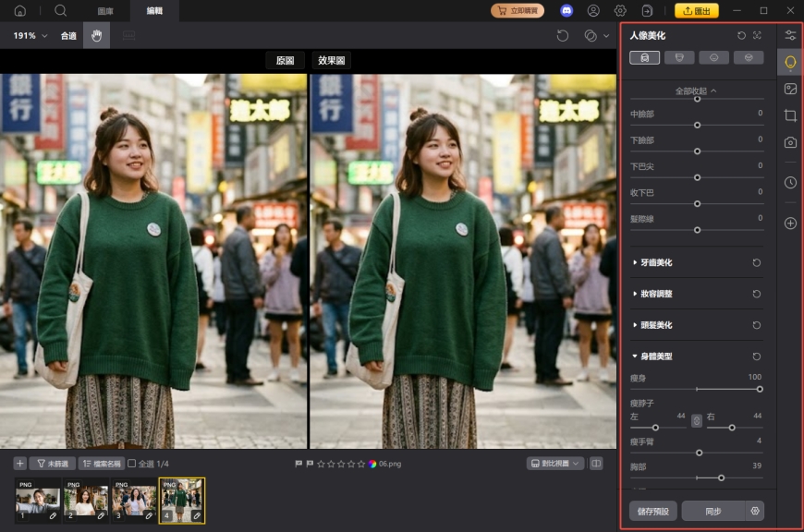Reset all portrait beautify settings via reset icon
Image resolution: width=804 pixels, height=532 pixels.
(739, 37)
